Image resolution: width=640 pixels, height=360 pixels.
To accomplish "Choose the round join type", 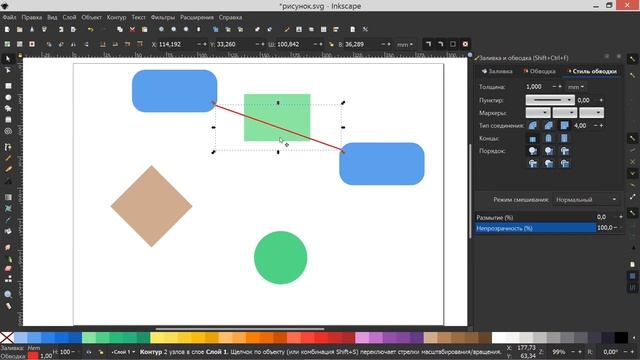I will [533, 125].
